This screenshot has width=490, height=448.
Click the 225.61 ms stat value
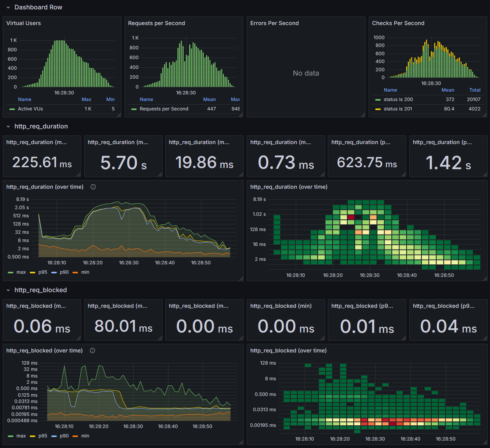pyautogui.click(x=42, y=162)
